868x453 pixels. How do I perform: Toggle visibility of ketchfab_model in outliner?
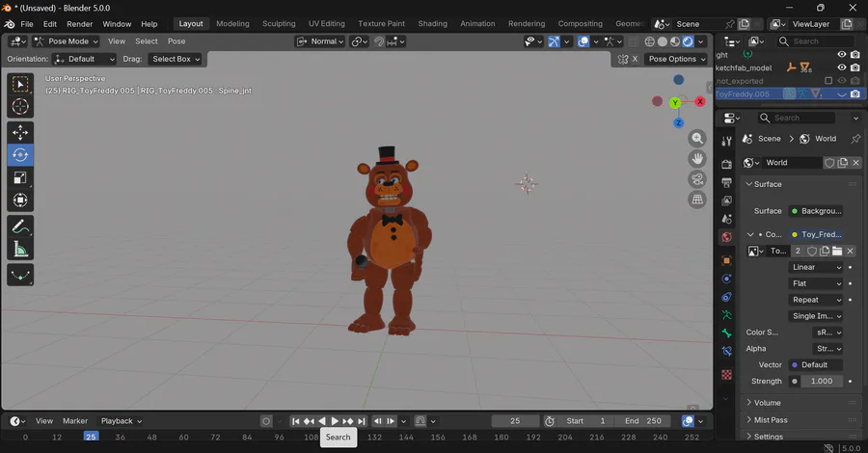pyautogui.click(x=841, y=67)
